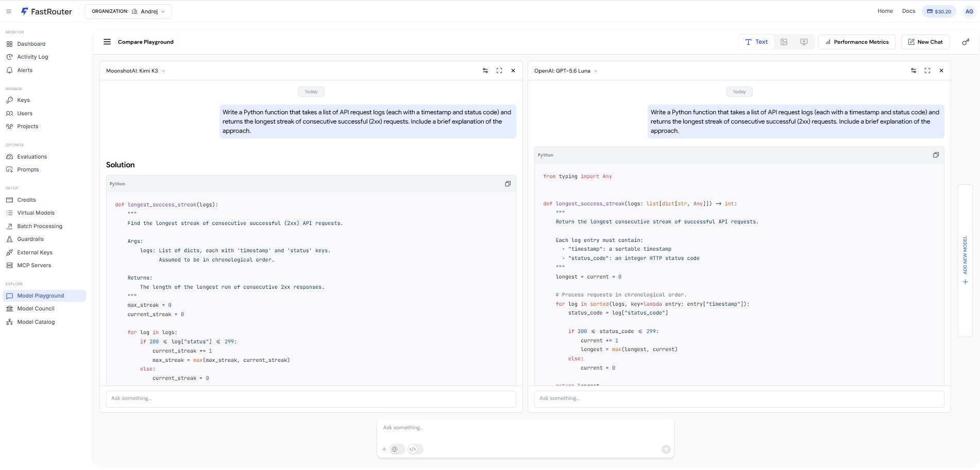Open External Keys in the sidebar

click(x=44, y=252)
